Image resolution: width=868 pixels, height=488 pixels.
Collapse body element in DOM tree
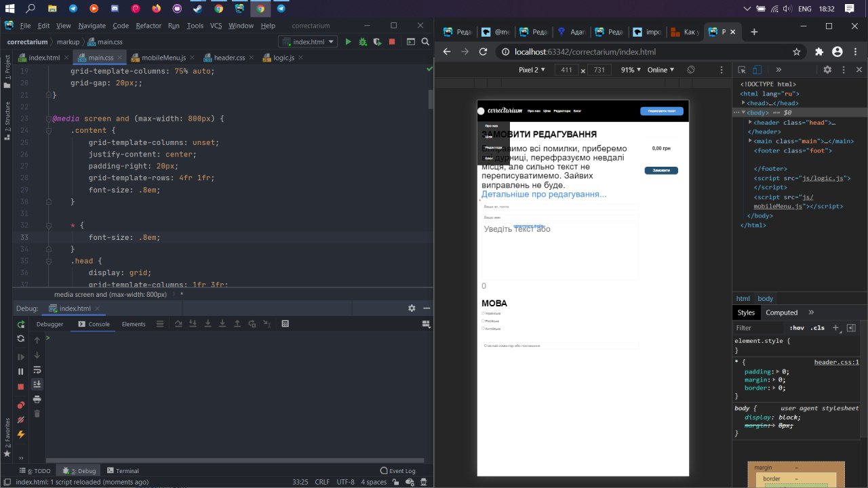(x=744, y=113)
